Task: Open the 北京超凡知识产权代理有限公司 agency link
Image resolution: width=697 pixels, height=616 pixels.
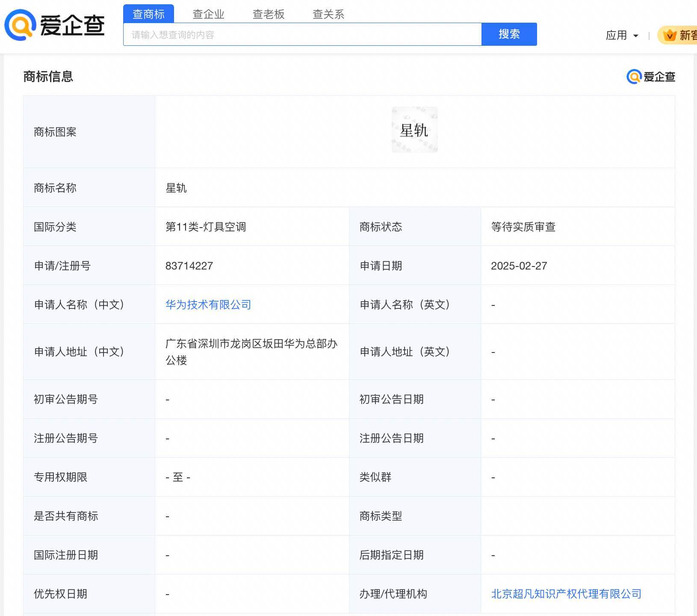Action: pos(566,594)
